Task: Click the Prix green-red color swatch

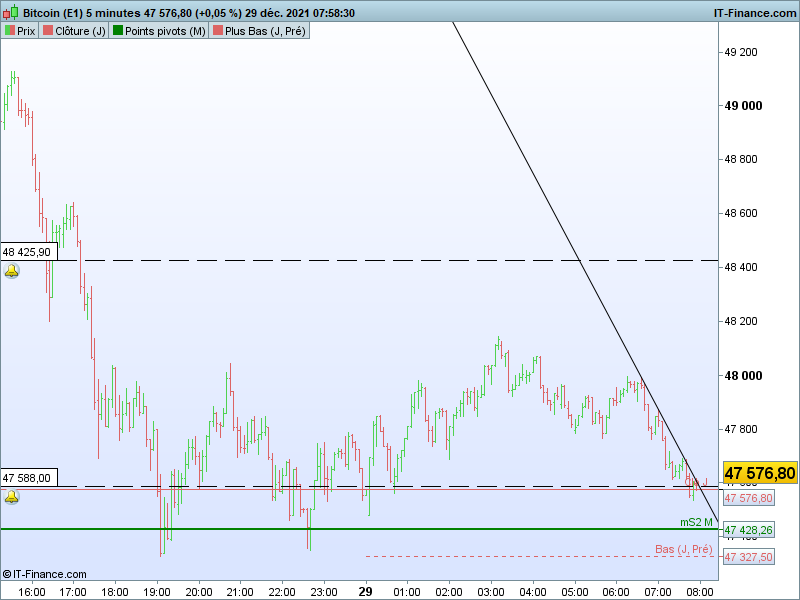Action: pos(10,31)
